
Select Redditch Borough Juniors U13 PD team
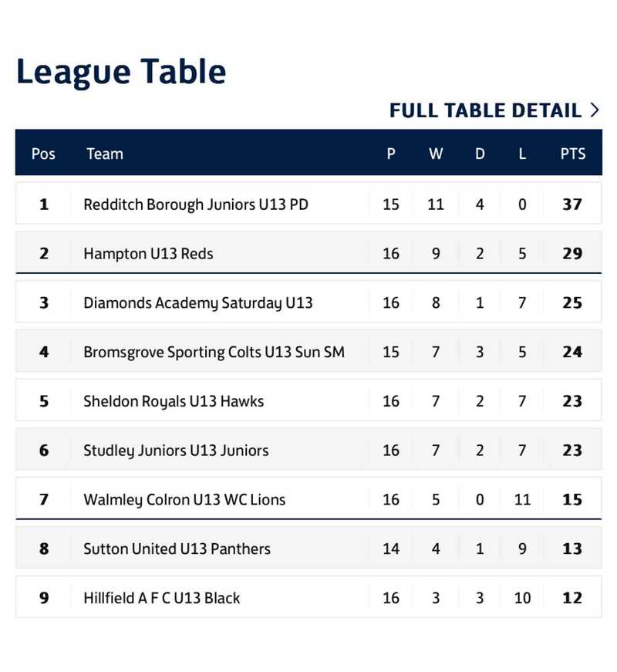(x=196, y=204)
